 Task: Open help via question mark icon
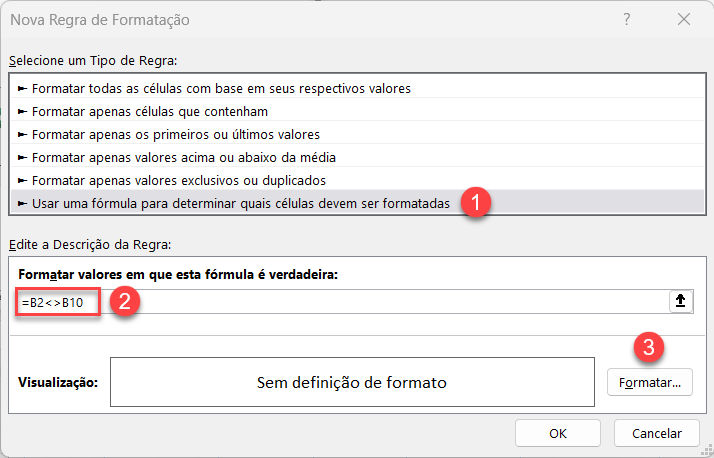click(x=627, y=19)
